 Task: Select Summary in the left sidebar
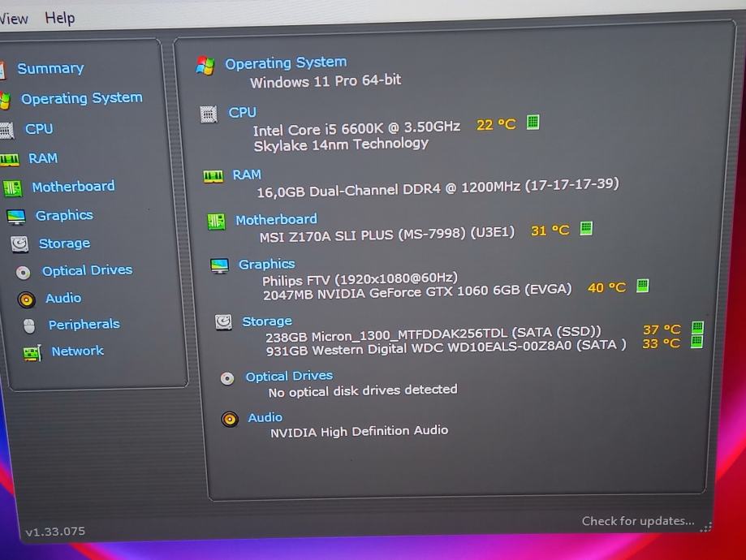click(50, 69)
